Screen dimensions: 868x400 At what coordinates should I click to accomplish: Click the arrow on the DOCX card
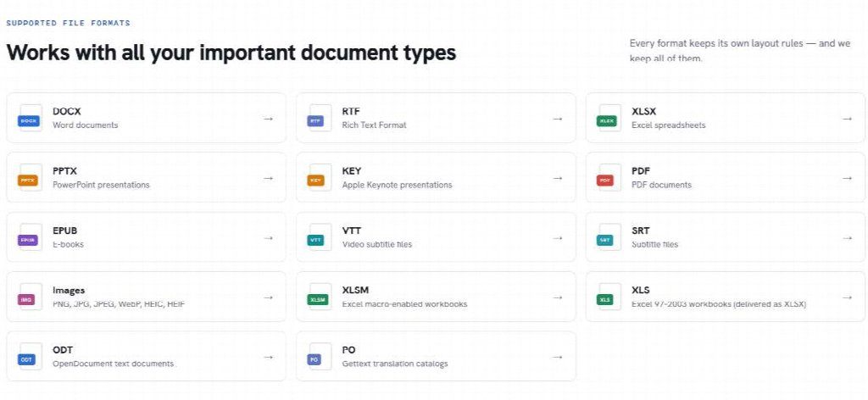tap(269, 119)
